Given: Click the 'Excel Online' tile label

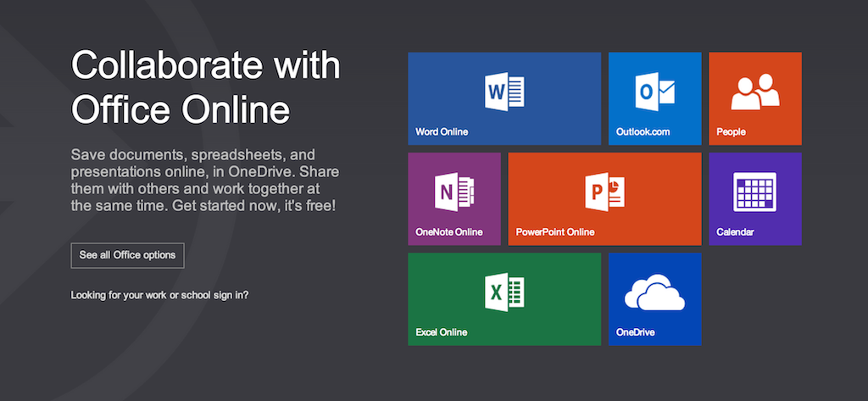Looking at the screenshot, I should (x=441, y=332).
